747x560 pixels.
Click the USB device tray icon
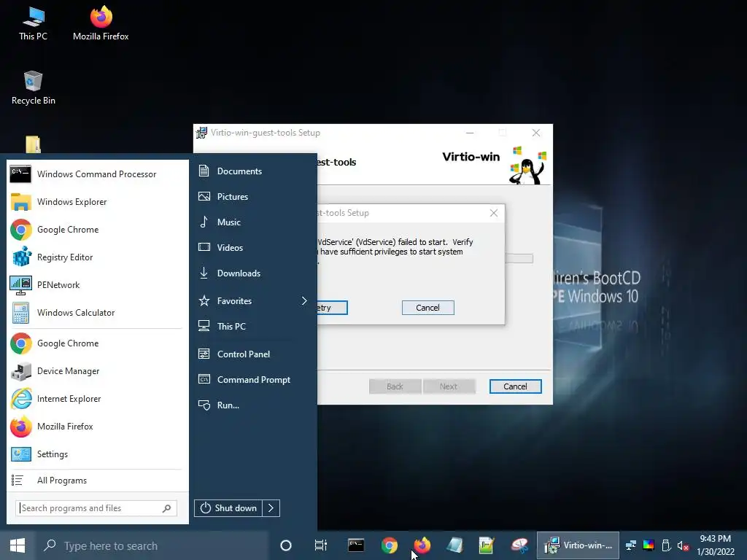point(667,545)
